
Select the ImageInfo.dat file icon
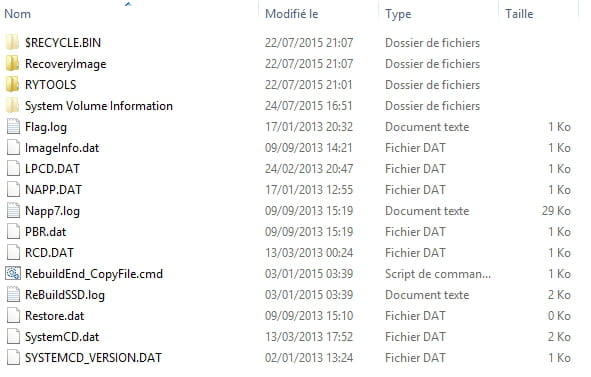point(13,147)
